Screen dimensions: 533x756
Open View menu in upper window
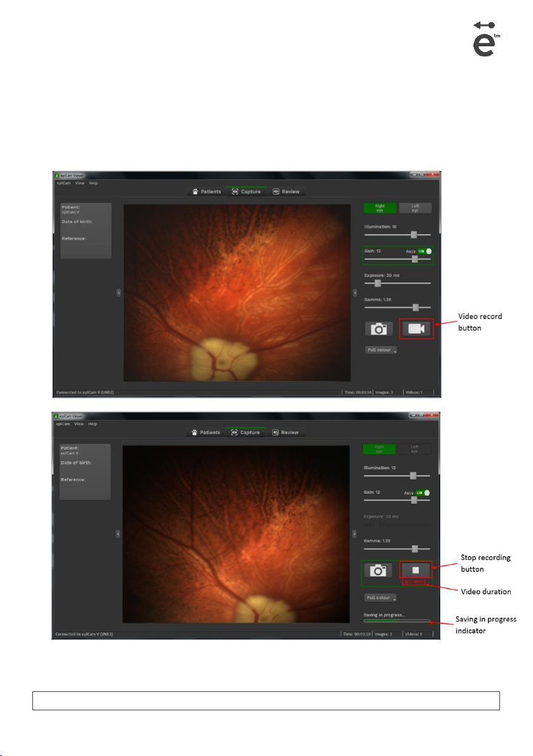coord(79,183)
